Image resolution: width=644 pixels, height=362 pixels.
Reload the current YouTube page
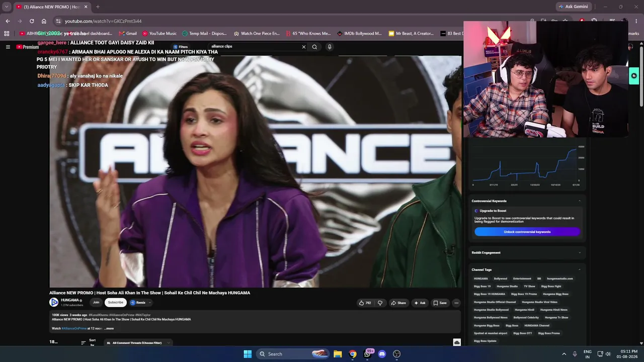point(32,21)
